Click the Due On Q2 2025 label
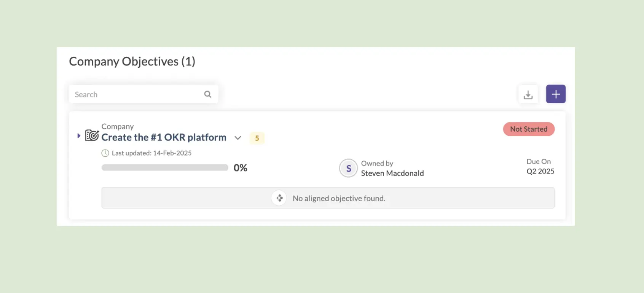The width and height of the screenshot is (644, 293). [539, 166]
